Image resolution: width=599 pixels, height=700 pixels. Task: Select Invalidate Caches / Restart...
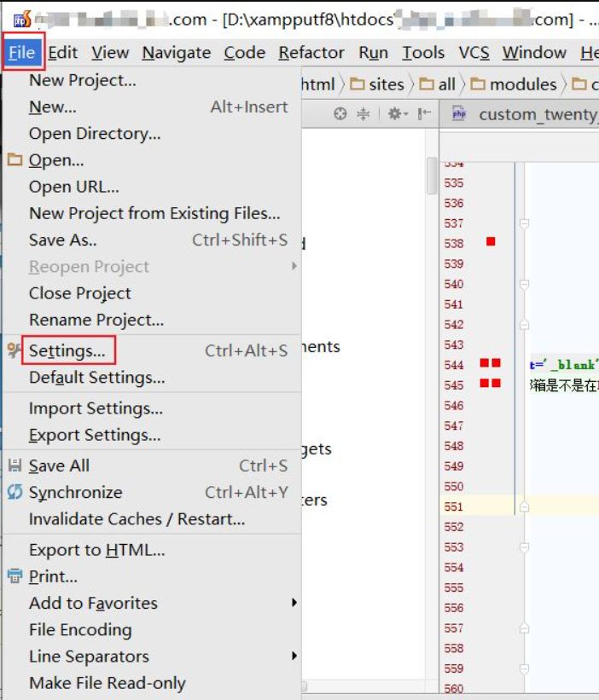137,518
